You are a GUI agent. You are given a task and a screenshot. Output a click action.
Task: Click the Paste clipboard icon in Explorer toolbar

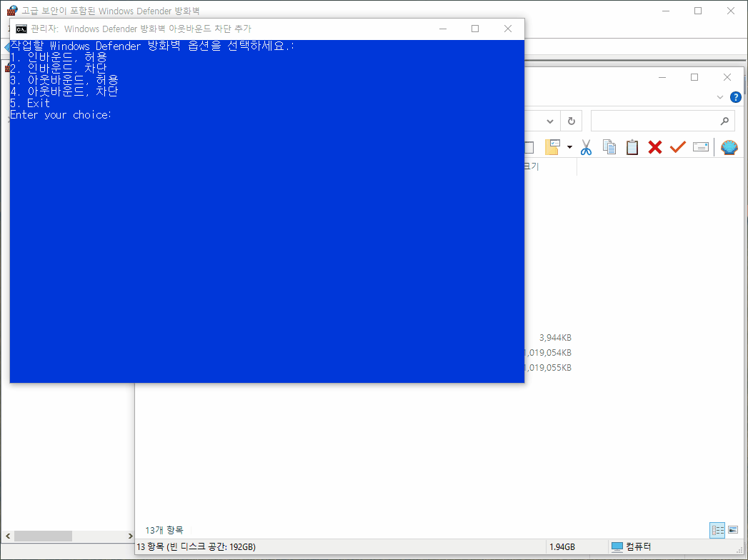[632, 147]
